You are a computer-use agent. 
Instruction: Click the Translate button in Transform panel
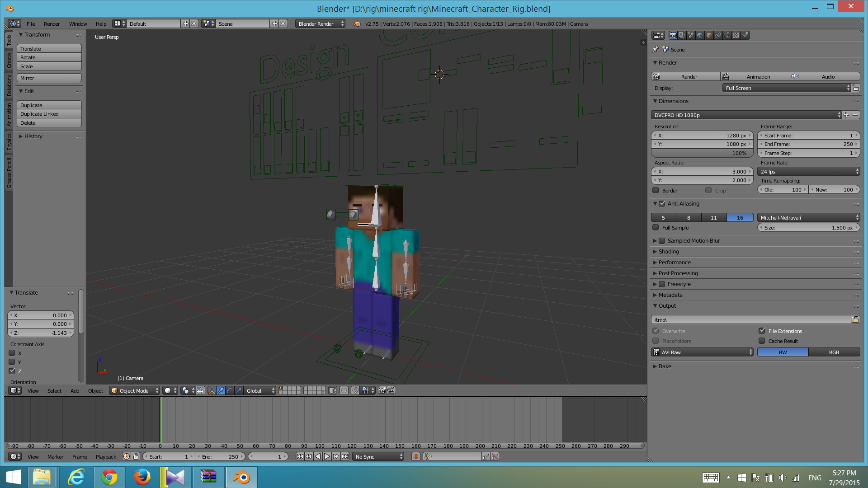(49, 48)
